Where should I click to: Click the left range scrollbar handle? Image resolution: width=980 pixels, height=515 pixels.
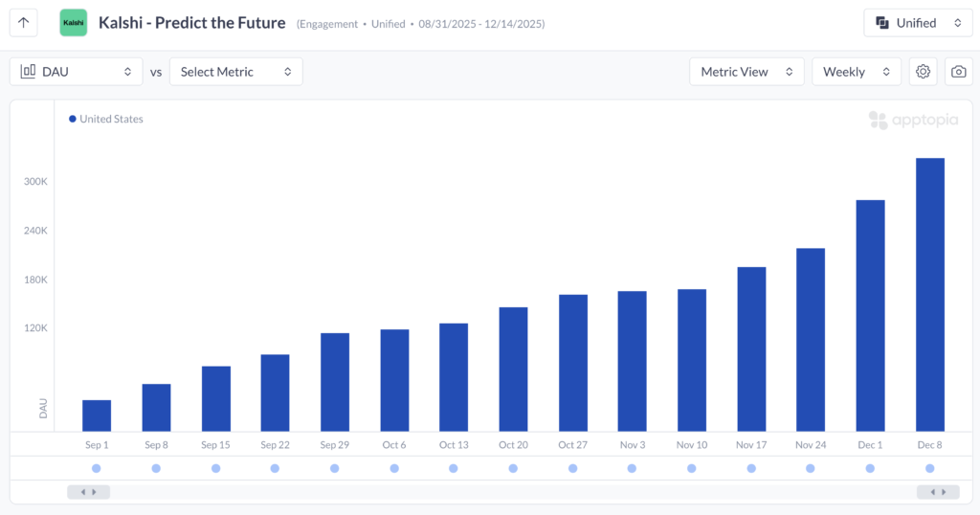pyautogui.click(x=88, y=492)
